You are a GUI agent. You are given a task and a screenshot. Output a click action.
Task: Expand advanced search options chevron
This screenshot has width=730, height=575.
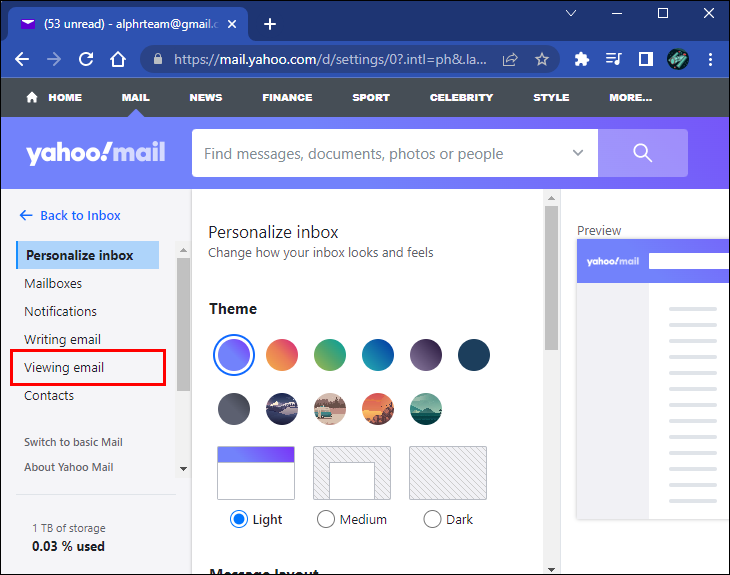pyautogui.click(x=578, y=153)
